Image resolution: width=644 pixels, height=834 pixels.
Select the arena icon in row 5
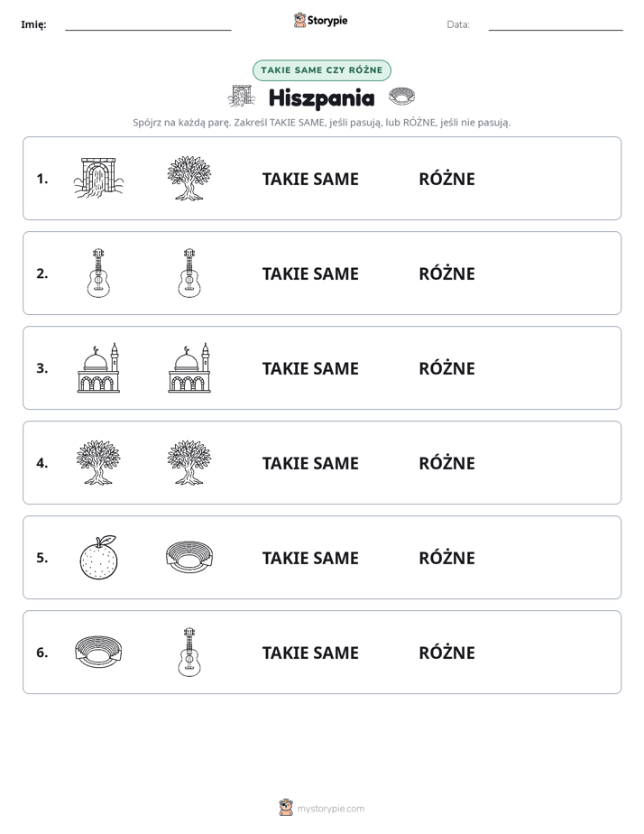[x=189, y=557]
